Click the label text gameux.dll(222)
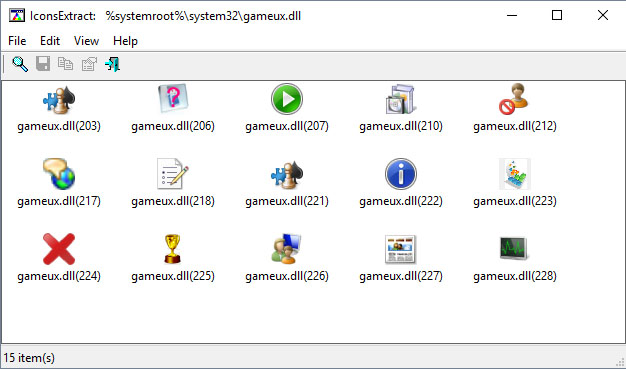Screen dimensions: 626x369 pyautogui.click(x=401, y=201)
